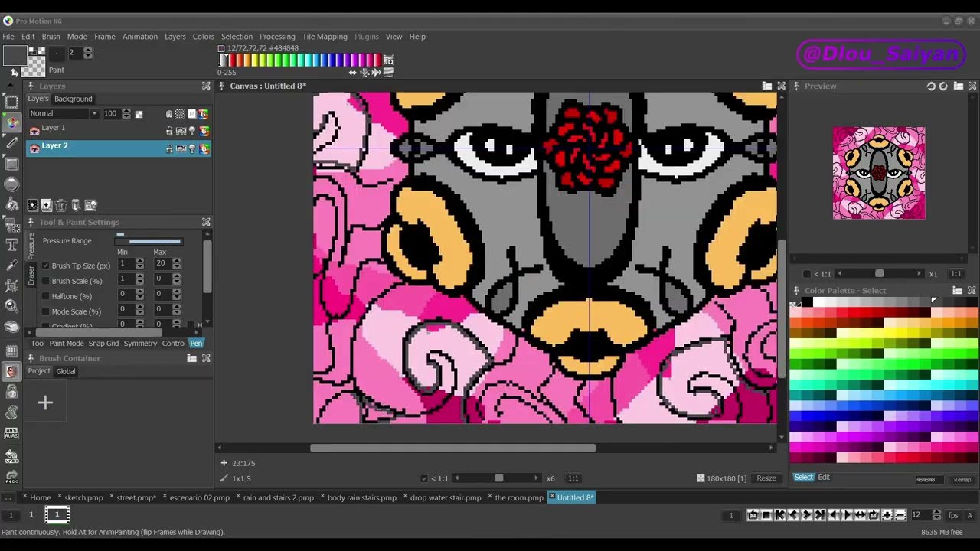Select the filled rectangle tool
The image size is (980, 551).
[11, 164]
